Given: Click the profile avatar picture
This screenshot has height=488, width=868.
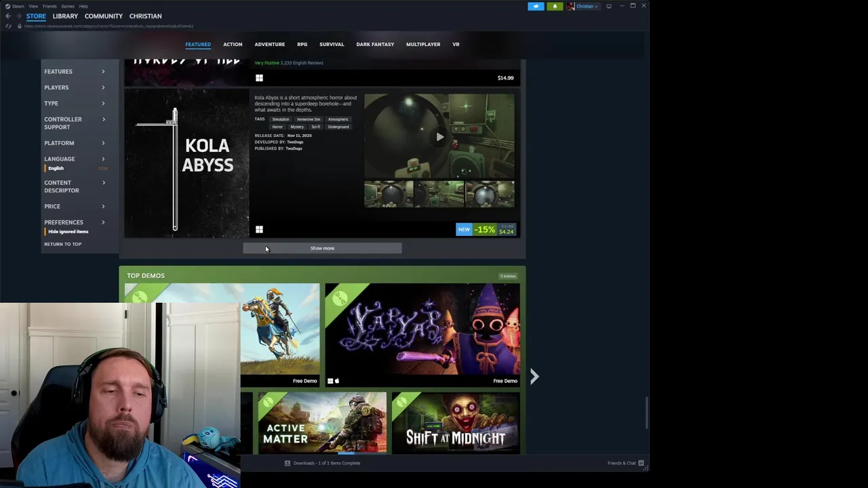Looking at the screenshot, I should [x=571, y=6].
